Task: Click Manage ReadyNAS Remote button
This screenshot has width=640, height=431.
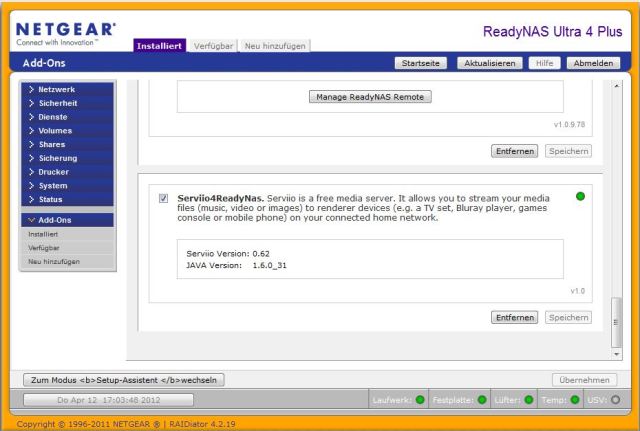Action: click(370, 97)
